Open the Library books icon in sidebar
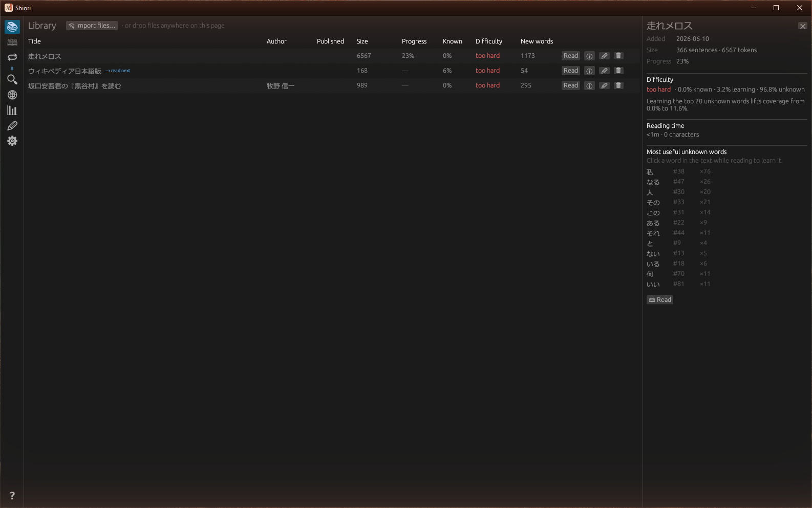 pyautogui.click(x=12, y=27)
